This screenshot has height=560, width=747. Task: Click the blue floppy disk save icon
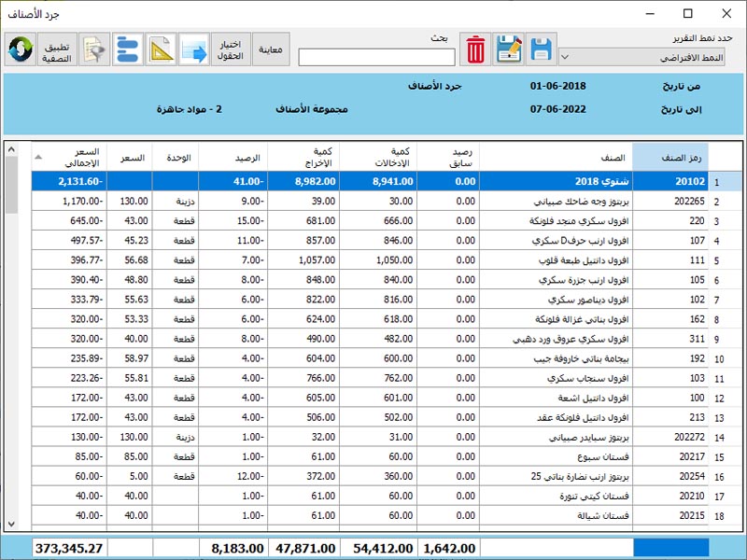[x=542, y=49]
